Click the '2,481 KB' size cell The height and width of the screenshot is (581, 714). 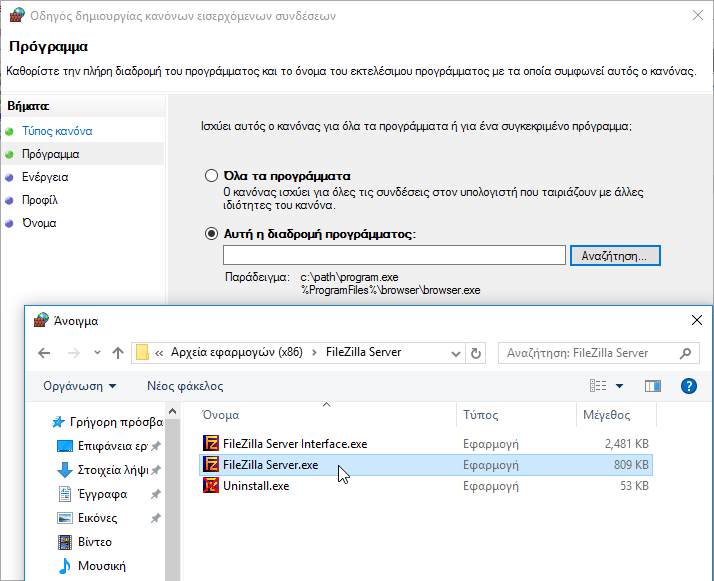point(627,444)
